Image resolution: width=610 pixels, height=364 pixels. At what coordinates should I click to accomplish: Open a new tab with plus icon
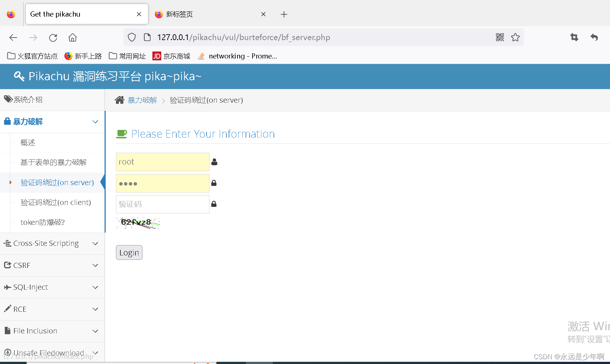click(284, 14)
